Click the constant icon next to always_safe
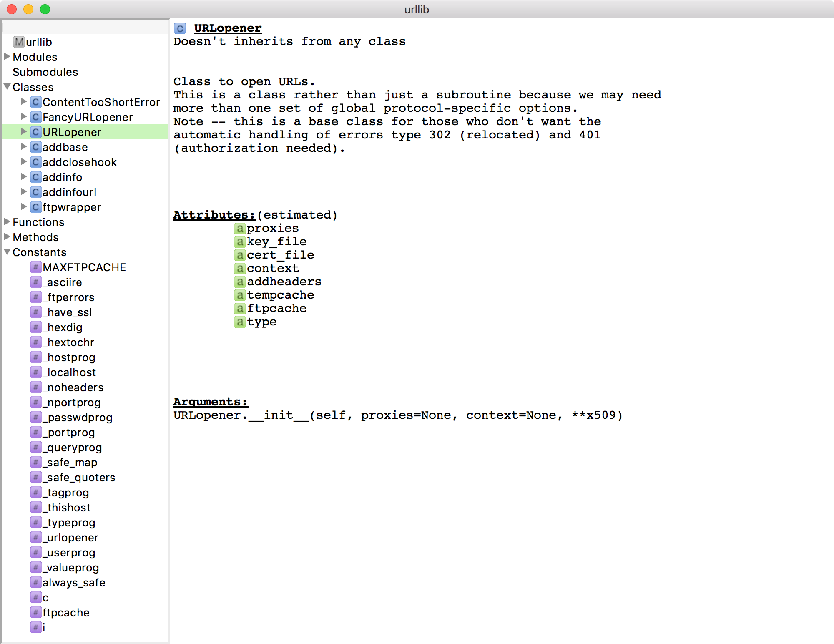The width and height of the screenshot is (834, 644). pos(35,583)
